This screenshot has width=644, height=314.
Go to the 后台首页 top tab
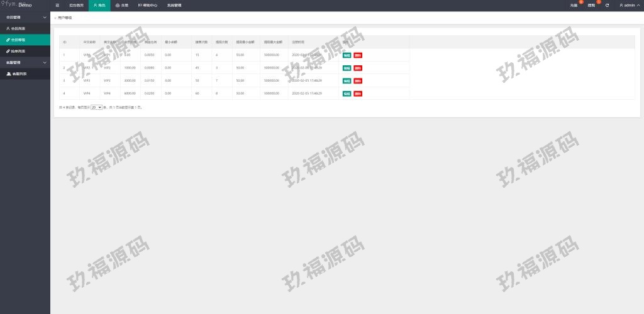[76, 5]
